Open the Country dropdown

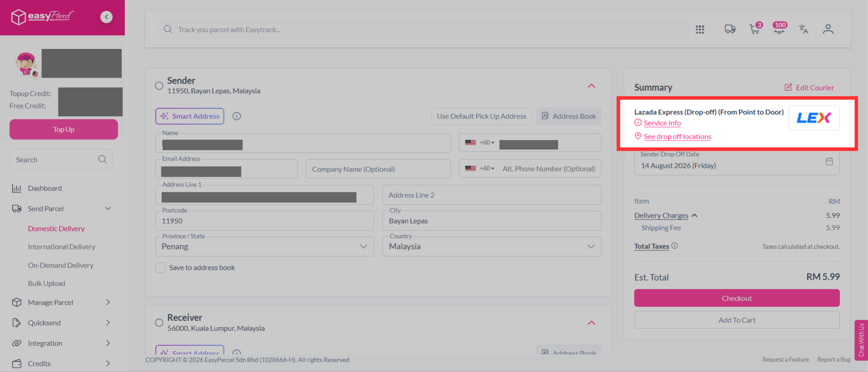pyautogui.click(x=492, y=246)
